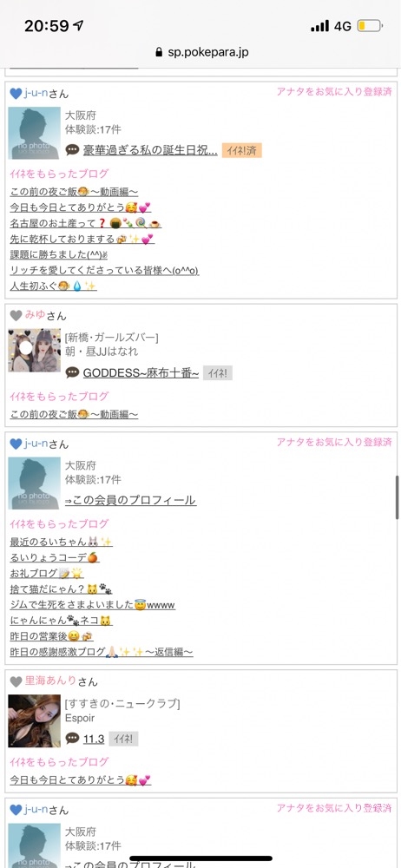This screenshot has width=401, height=868.
Task: Tap the blue heart beside first j-u-n
Action: click(16, 94)
